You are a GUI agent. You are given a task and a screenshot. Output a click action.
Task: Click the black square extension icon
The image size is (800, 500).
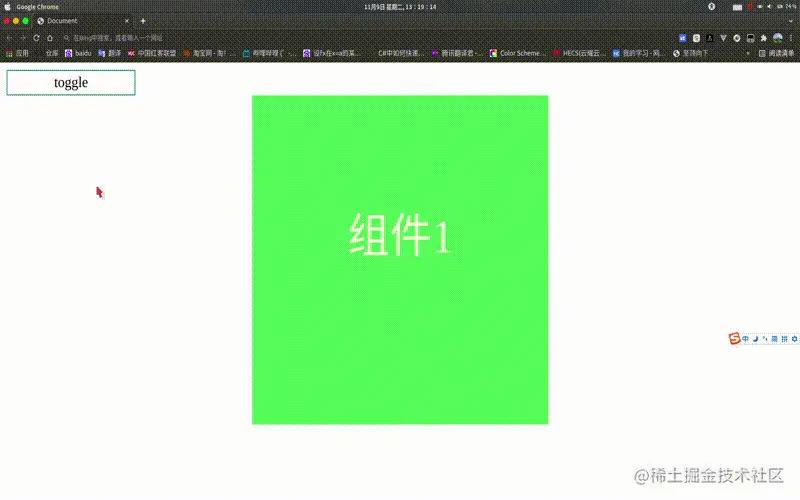coord(710,38)
